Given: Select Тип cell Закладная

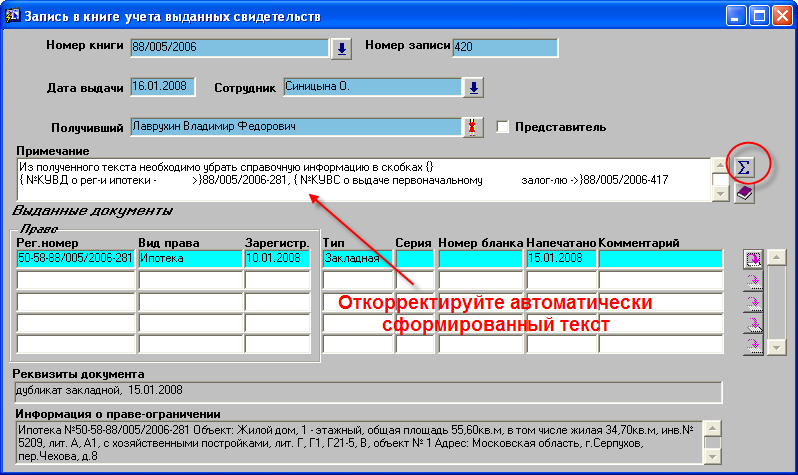Looking at the screenshot, I should (x=358, y=259).
